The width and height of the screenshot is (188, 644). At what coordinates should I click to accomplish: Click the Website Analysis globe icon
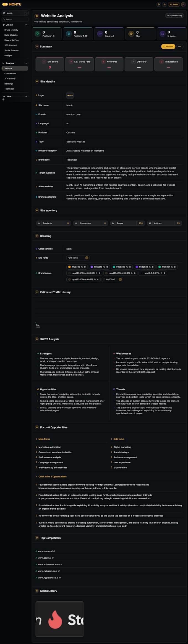37,16
